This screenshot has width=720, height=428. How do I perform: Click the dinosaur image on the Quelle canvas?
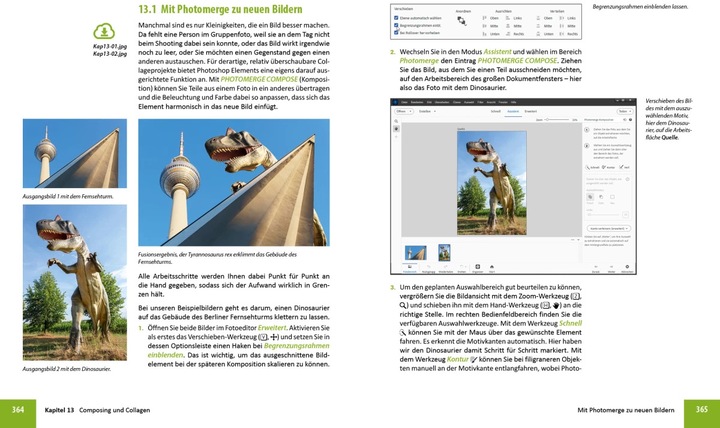(492, 183)
